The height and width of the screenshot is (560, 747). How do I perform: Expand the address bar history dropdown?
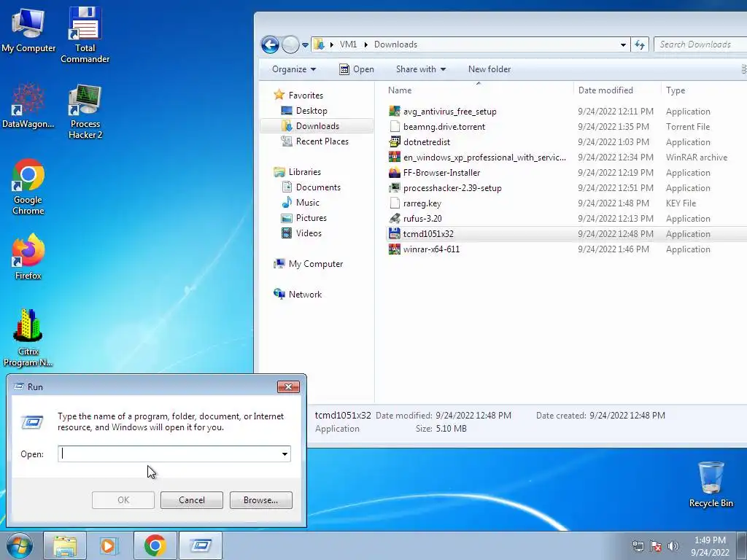tap(623, 44)
